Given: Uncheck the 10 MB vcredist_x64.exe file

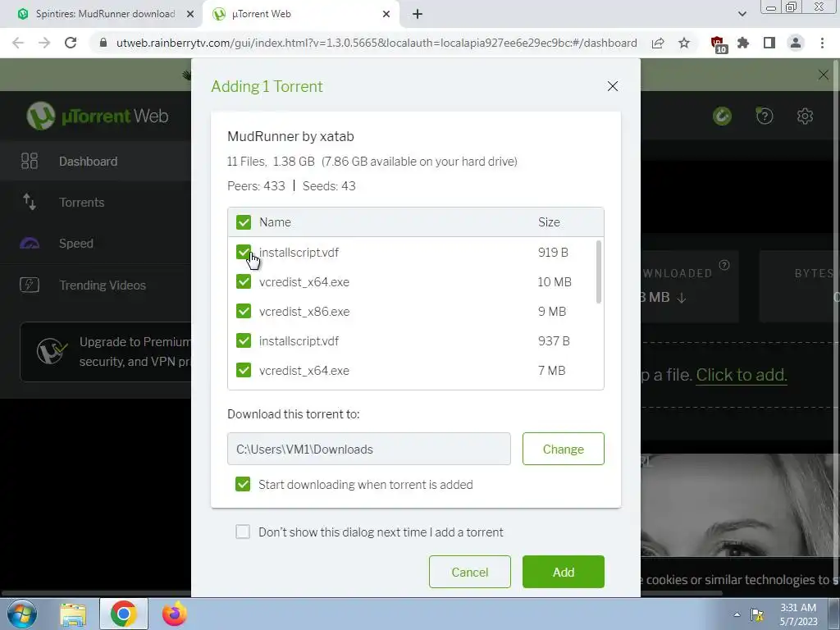Looking at the screenshot, I should (243, 282).
